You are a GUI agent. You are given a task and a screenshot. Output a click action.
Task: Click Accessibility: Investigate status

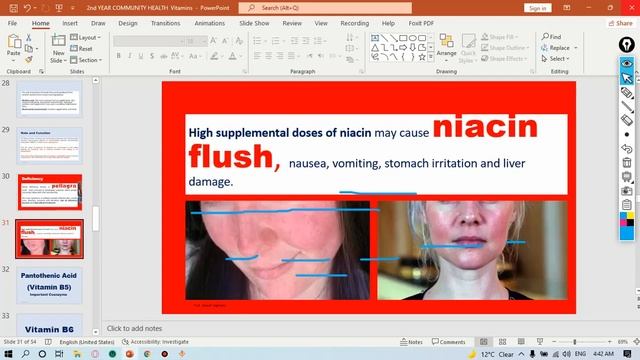coord(155,342)
